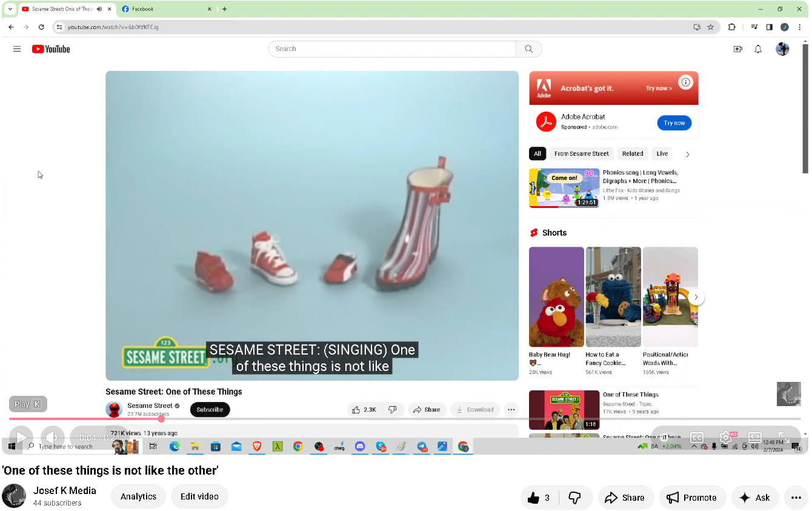This screenshot has height=511, width=812.
Task: Click the Share button under Sesame video
Action: [427, 410]
